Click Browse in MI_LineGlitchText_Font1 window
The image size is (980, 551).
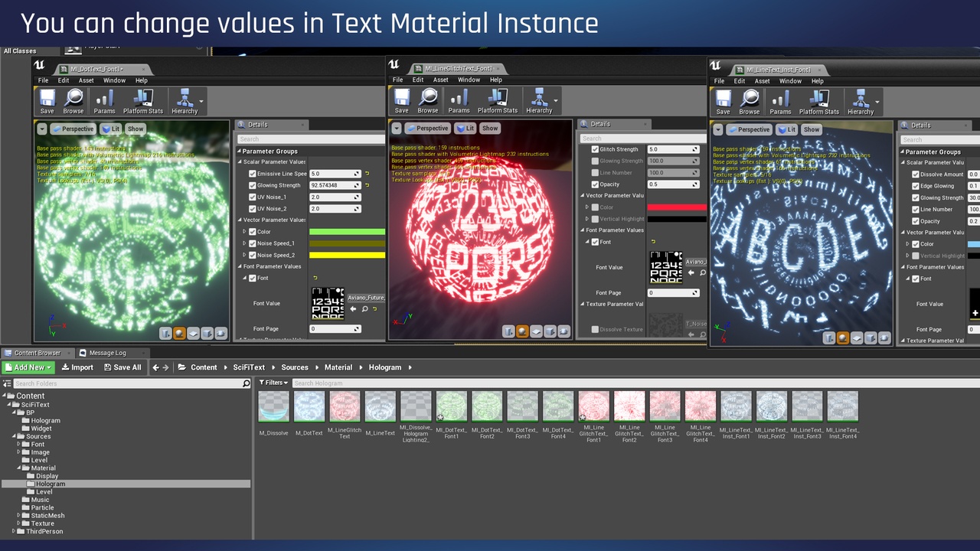428,100
